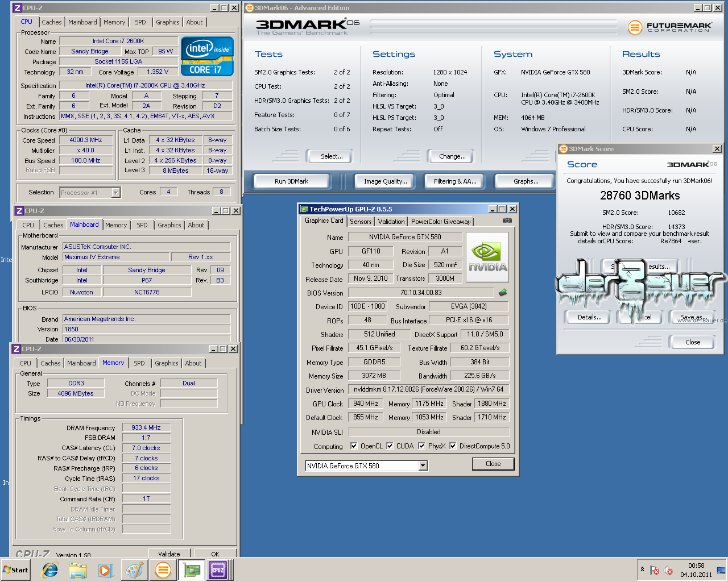Screen dimensions: 728x582
Task: Open the SPD tab in top CPU-Z window
Action: (140, 22)
